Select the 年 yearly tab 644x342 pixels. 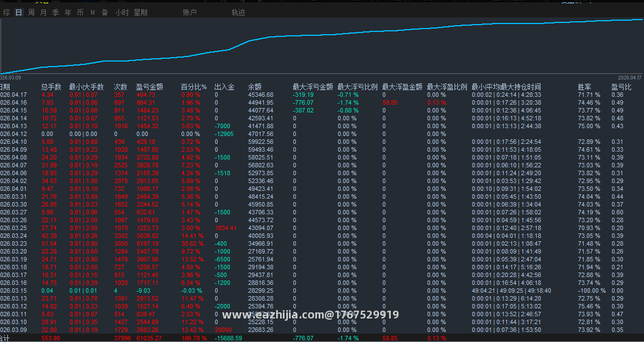point(68,13)
